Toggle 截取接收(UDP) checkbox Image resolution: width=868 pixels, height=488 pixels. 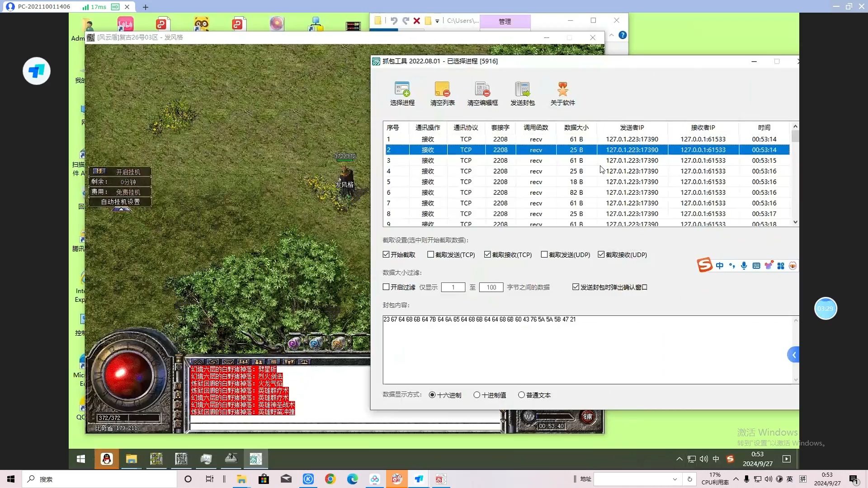(x=601, y=255)
